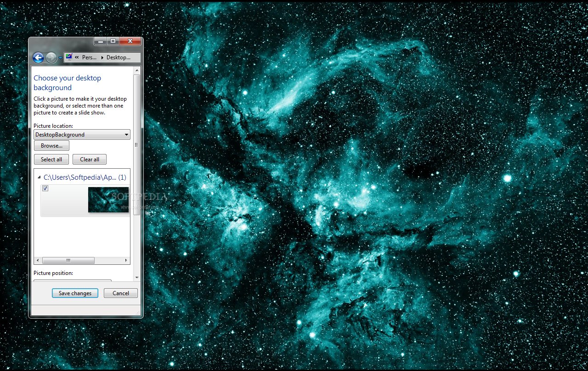This screenshot has width=588, height=371.
Task: Click Save changes
Action: coord(75,293)
